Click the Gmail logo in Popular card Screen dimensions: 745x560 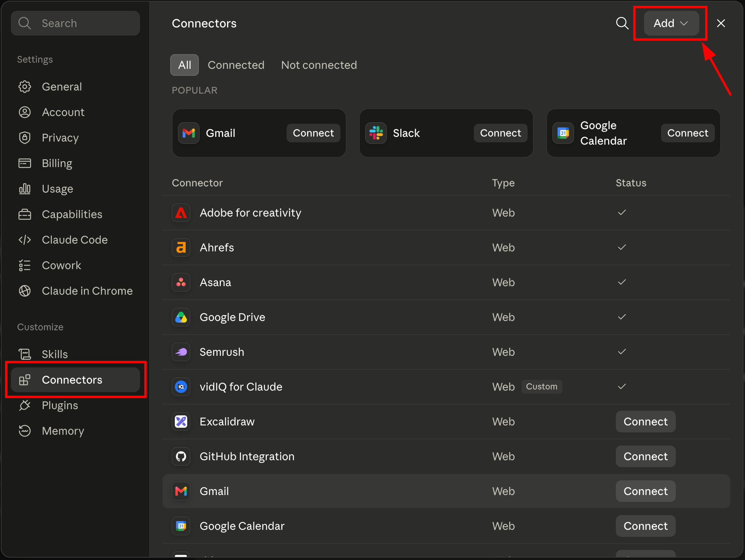click(189, 133)
